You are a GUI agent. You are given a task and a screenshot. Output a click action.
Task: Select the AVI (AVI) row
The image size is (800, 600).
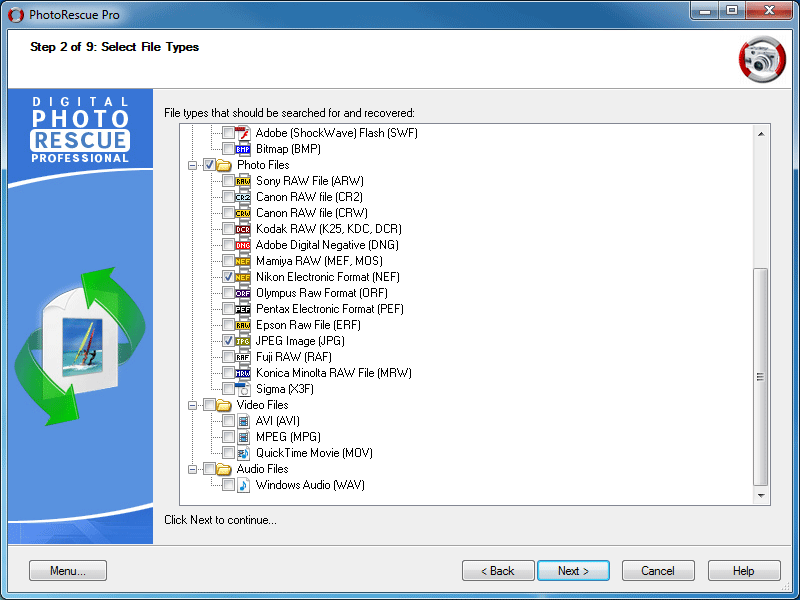(x=278, y=421)
